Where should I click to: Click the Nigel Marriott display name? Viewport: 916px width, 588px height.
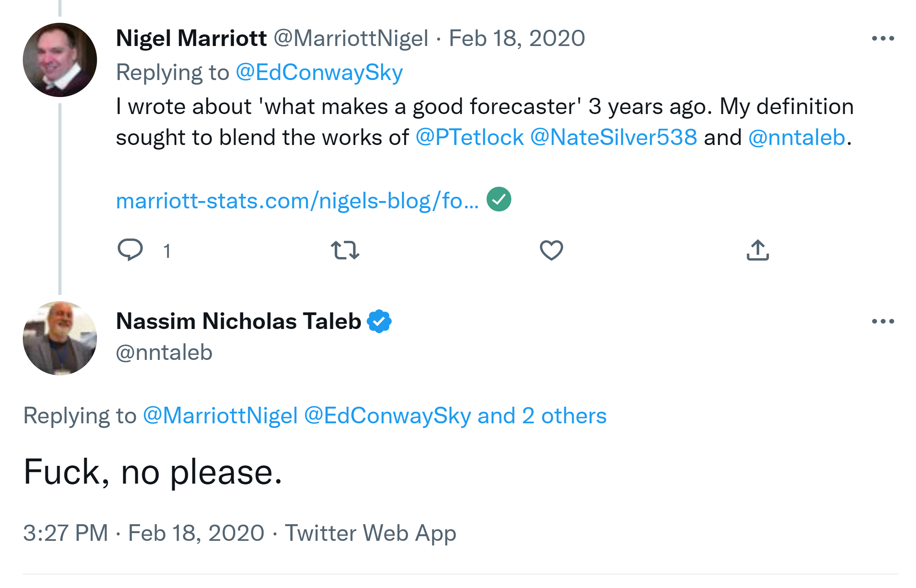pos(191,38)
